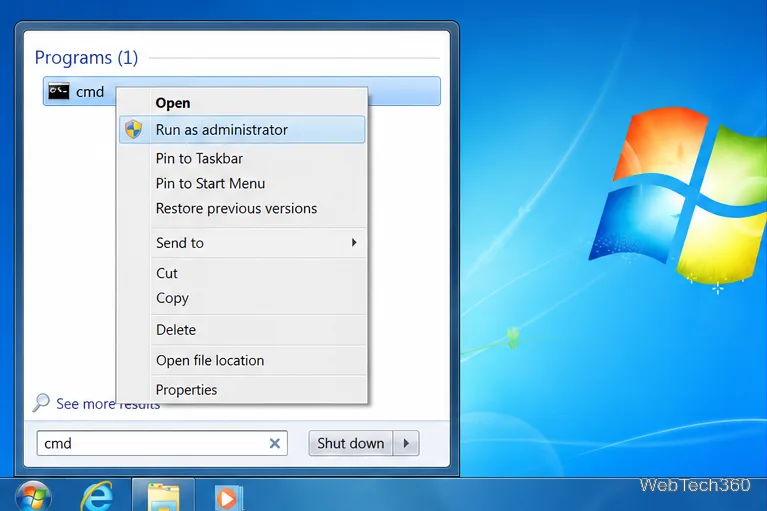Choose Pin to Taskbar
The height and width of the screenshot is (511, 767).
[x=242, y=158]
